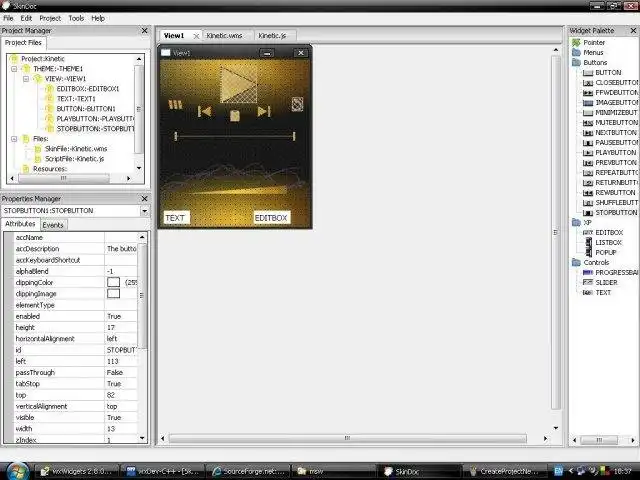Open the File menu
Screen dimensions: 640x480
point(8,18)
